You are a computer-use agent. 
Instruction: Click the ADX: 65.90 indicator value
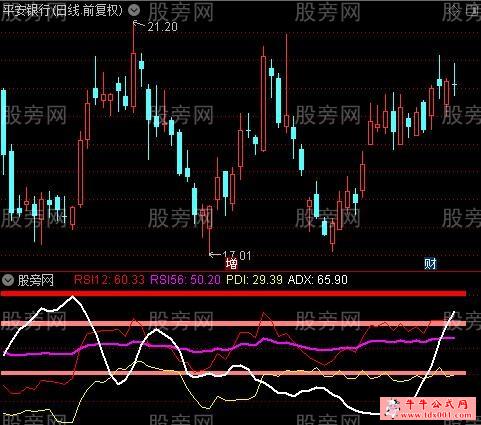(318, 279)
